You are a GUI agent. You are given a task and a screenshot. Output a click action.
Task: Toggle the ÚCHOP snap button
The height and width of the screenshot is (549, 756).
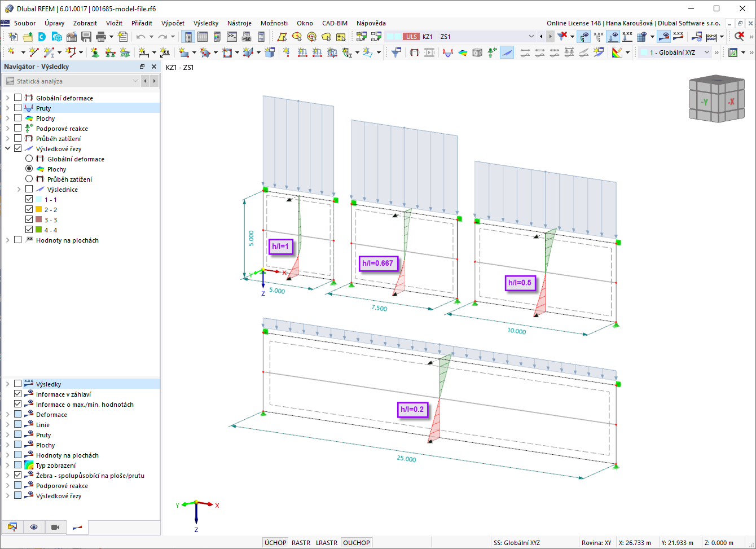tap(275, 543)
